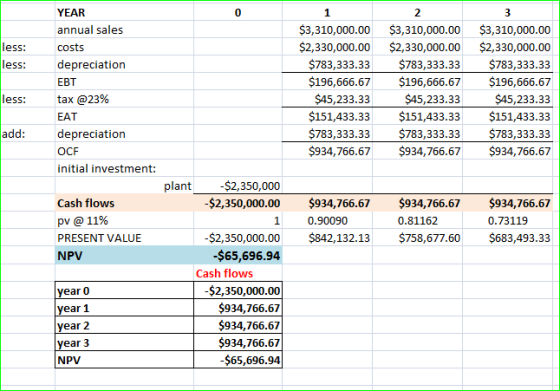This screenshot has height=391, width=560.
Task: Select the $783,333.33 add-back depreciation in the year 3 column
Action: [508, 134]
